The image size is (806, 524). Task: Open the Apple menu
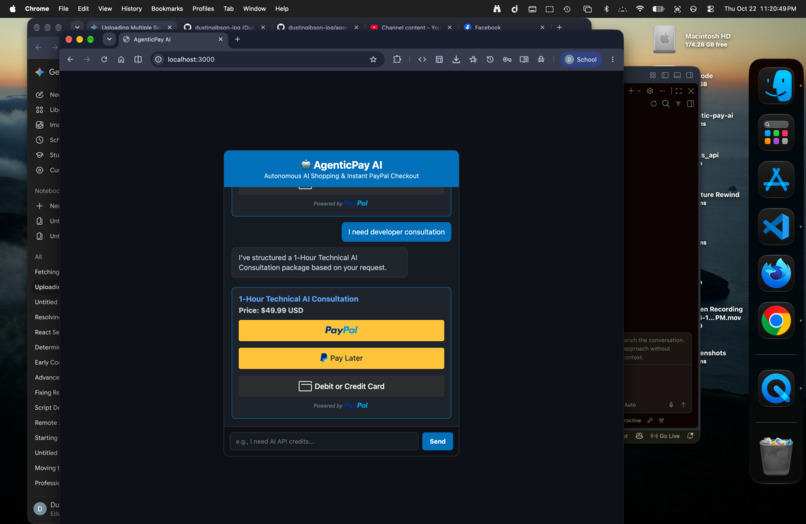point(12,9)
